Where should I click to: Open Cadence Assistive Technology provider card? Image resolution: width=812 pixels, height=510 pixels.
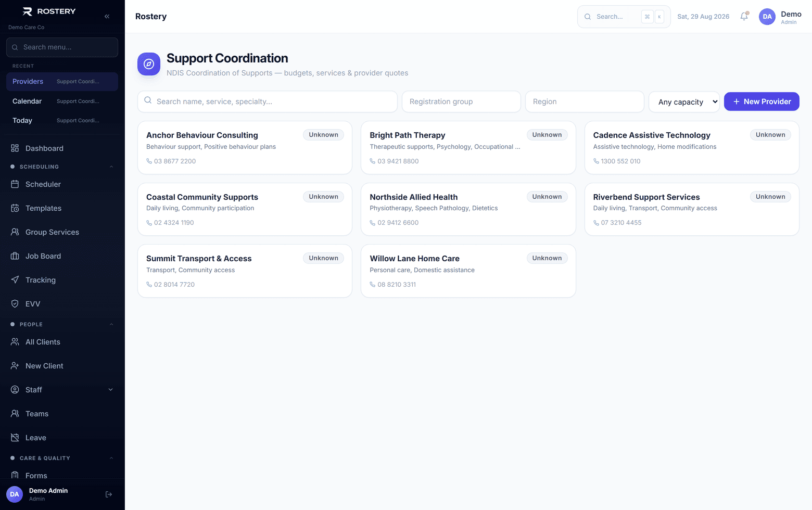pyautogui.click(x=692, y=148)
